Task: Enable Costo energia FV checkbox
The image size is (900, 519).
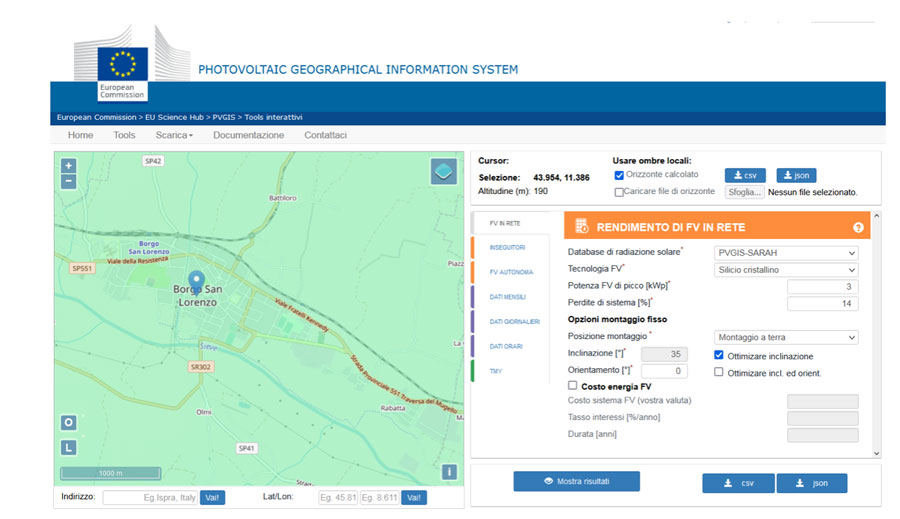Action: (x=573, y=385)
